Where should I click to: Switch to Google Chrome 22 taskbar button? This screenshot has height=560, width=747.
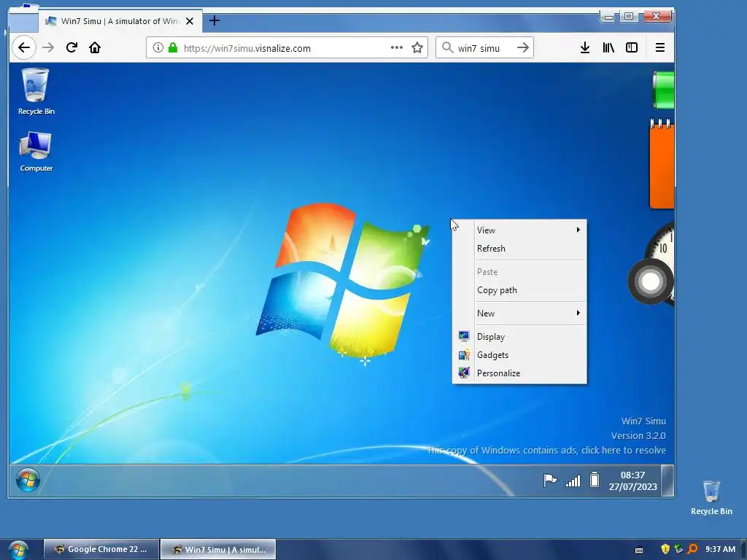pos(101,549)
